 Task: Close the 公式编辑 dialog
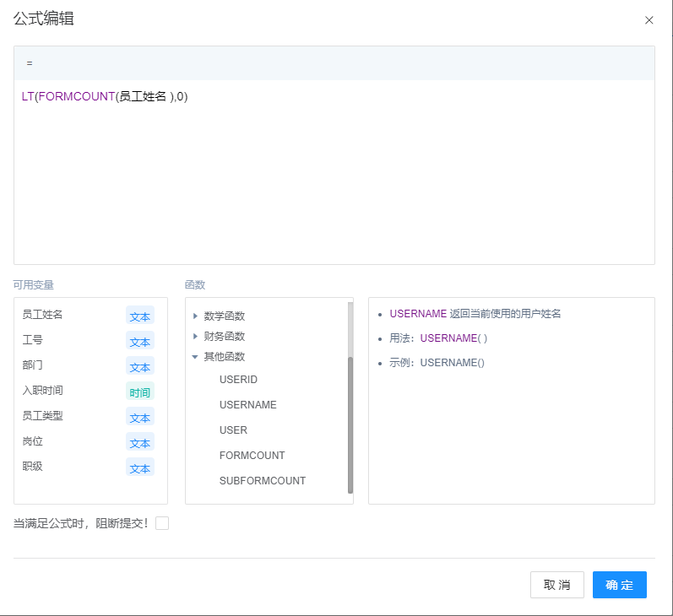(649, 20)
